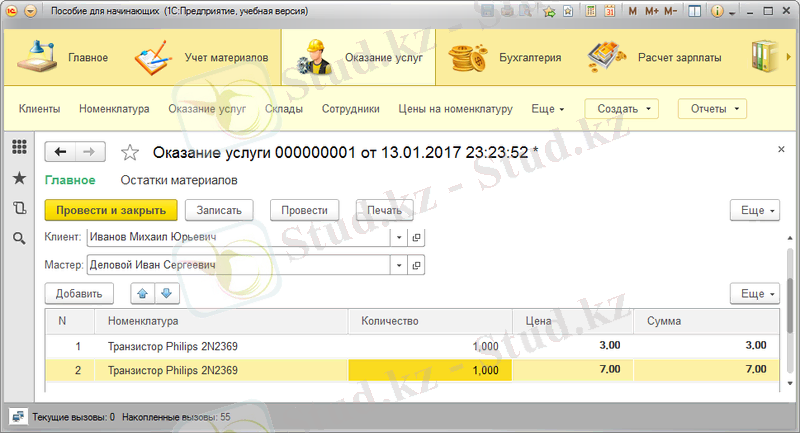Add to favorites star with green arrow
This screenshot has width=800, height=433.
pos(549,11)
